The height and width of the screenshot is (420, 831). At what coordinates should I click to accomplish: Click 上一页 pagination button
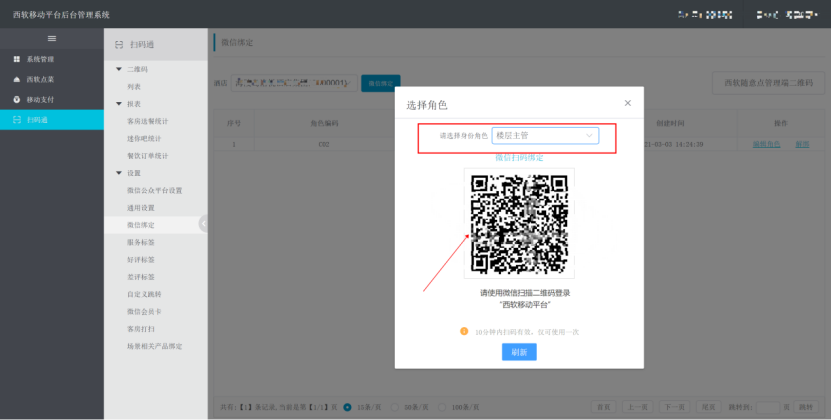(638, 407)
